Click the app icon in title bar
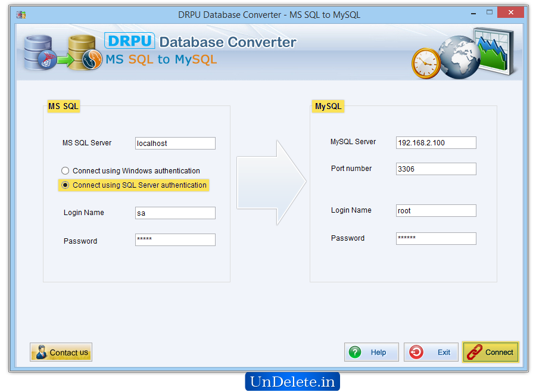 [21, 15]
